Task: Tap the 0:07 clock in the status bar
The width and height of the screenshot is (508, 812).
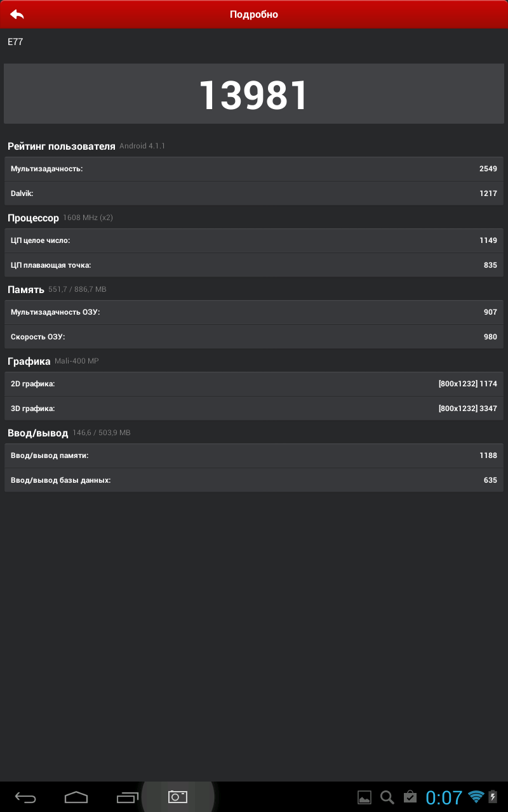Action: point(444,797)
